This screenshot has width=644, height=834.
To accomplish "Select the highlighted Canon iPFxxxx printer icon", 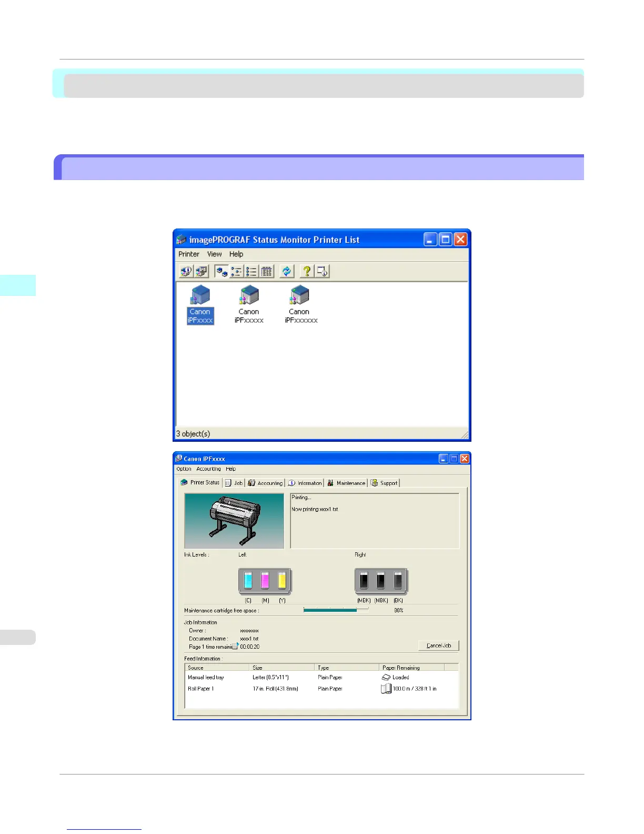I will click(x=200, y=305).
